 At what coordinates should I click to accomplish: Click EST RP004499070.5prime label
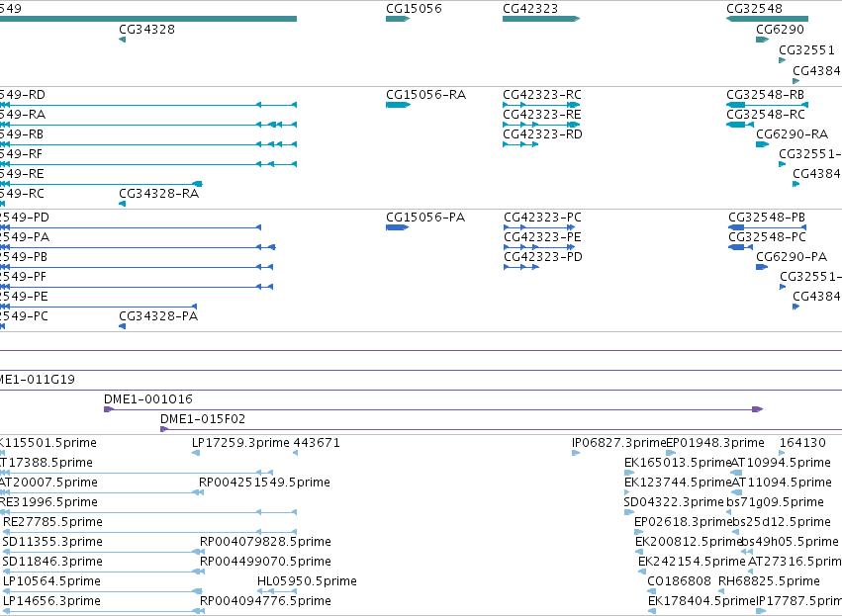(x=265, y=562)
